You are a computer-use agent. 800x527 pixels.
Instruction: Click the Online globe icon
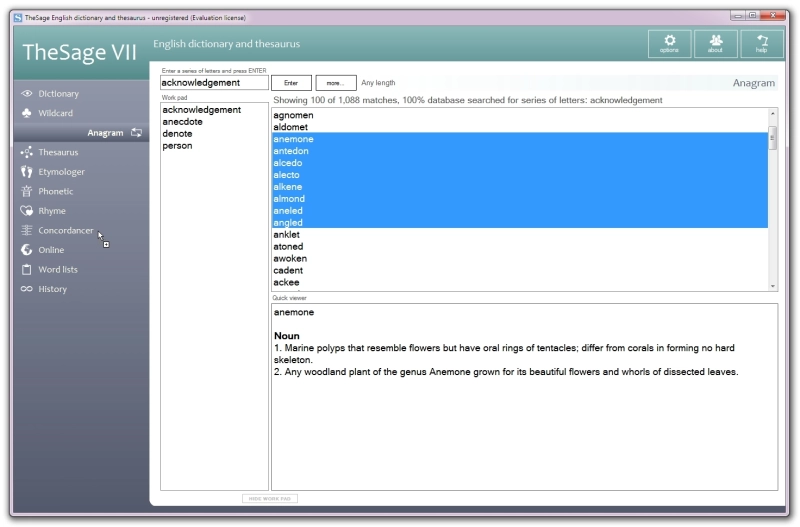(x=27, y=249)
